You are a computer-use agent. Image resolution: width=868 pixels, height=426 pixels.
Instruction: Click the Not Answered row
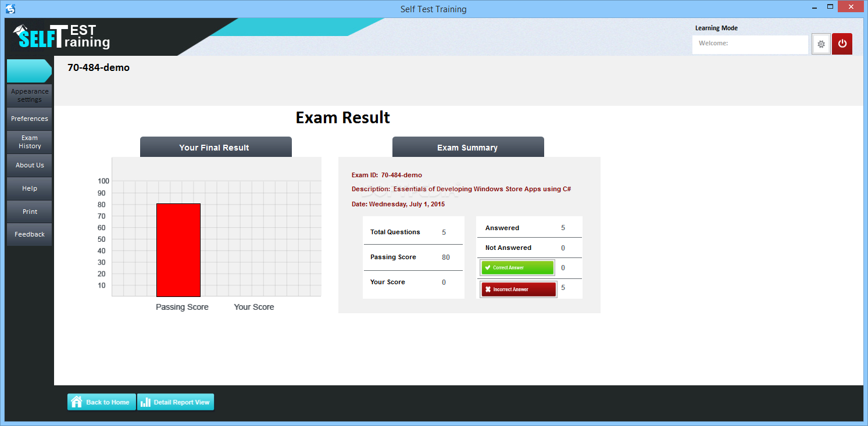[x=529, y=248]
